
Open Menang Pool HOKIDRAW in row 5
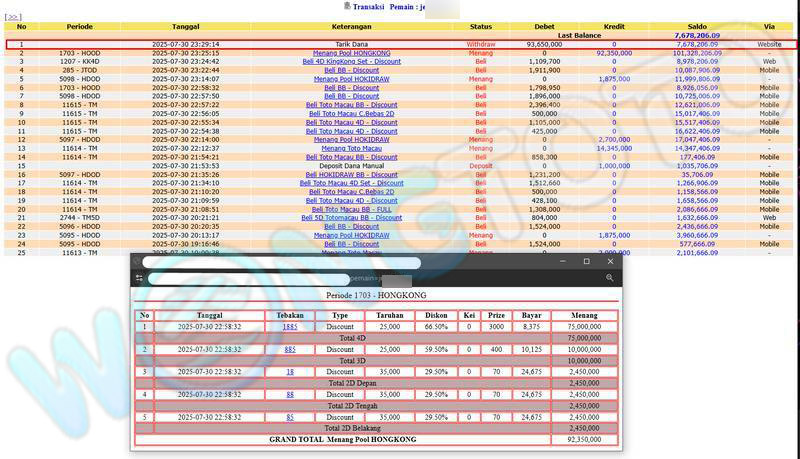(352, 79)
